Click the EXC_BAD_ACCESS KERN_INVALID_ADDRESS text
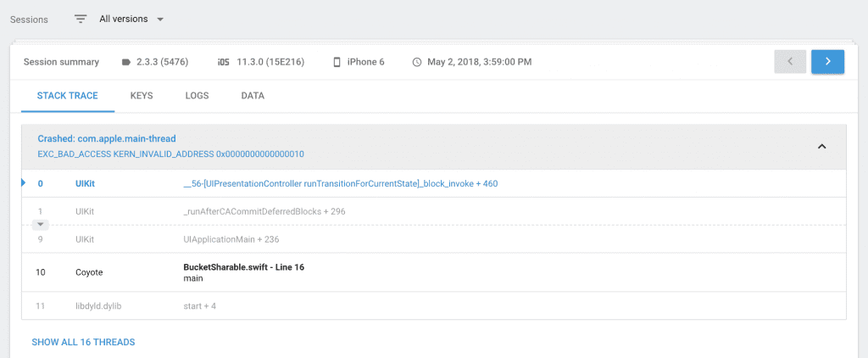Image resolution: width=868 pixels, height=358 pixels. (170, 154)
